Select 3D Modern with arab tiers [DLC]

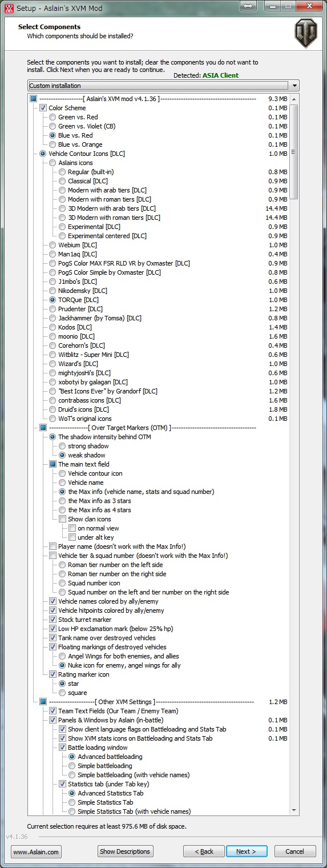63,208
